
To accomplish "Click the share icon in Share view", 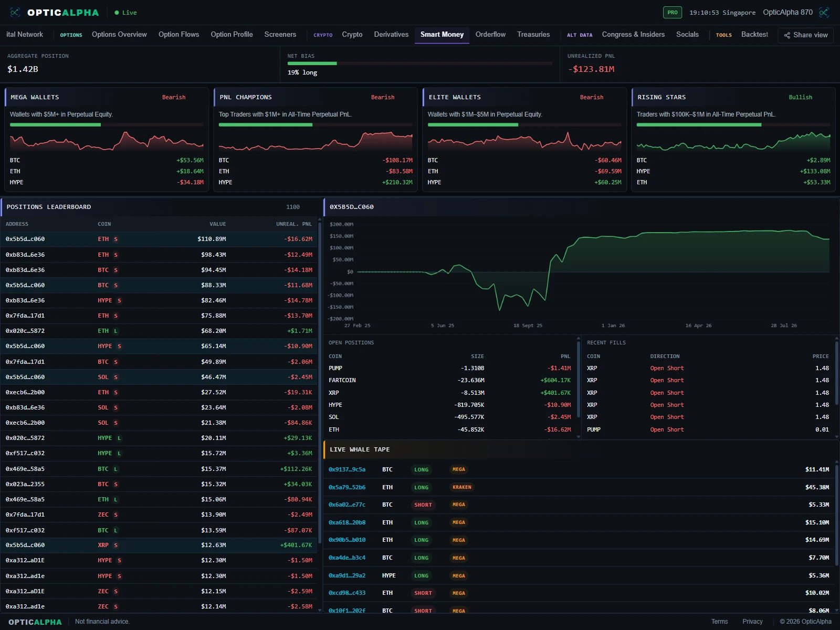I will 787,35.
